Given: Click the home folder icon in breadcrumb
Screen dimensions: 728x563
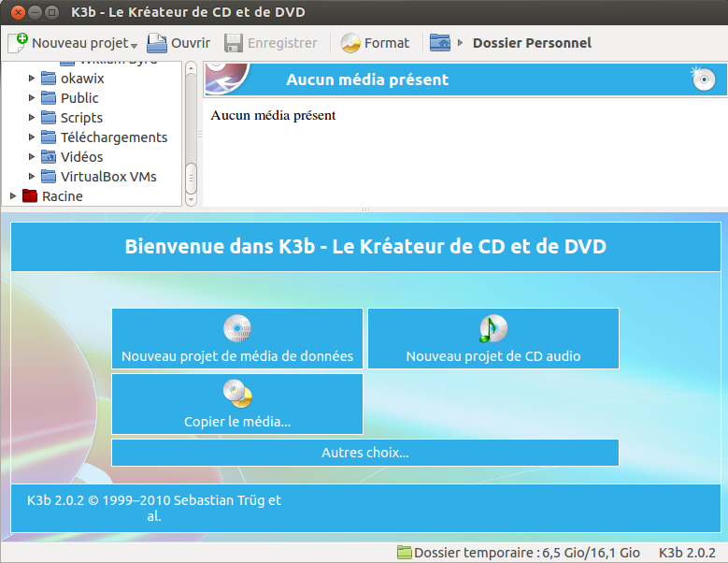Looking at the screenshot, I should pyautogui.click(x=439, y=43).
